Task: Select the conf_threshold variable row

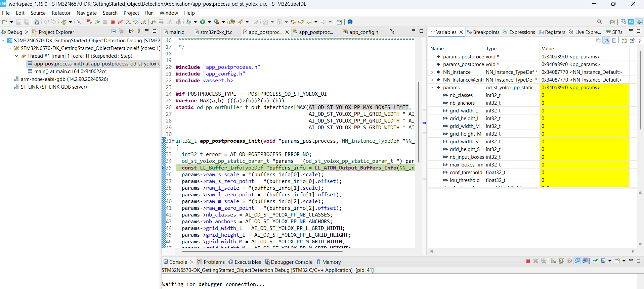Action: pos(466,173)
